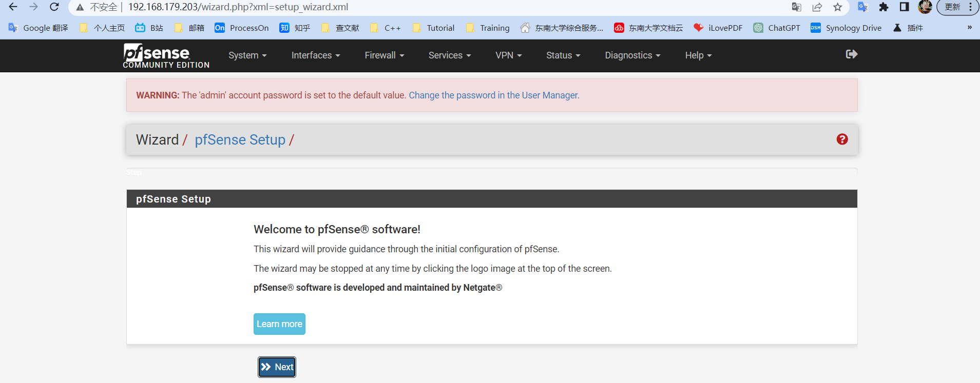Image resolution: width=980 pixels, height=383 pixels.
Task: Click the logout icon in navbar
Action: pyautogui.click(x=852, y=54)
